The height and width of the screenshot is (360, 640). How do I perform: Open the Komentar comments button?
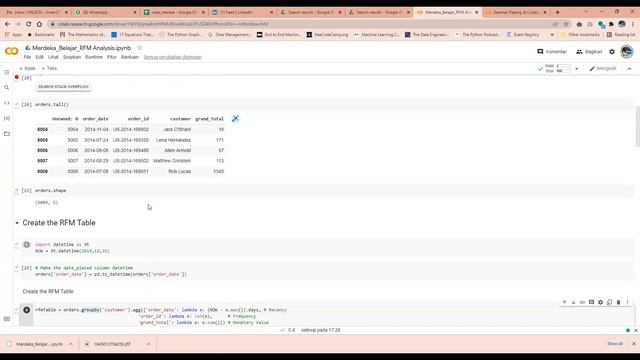[552, 51]
